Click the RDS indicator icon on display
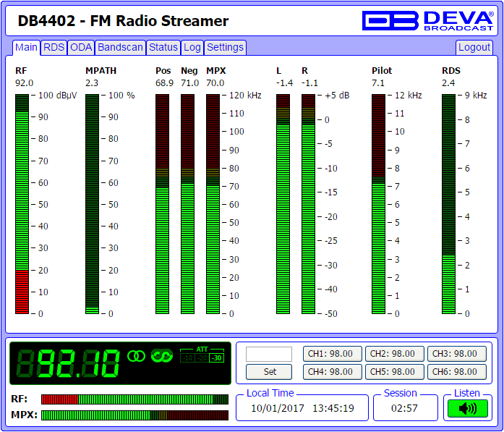Image resolution: width=504 pixels, height=432 pixels. (x=162, y=356)
